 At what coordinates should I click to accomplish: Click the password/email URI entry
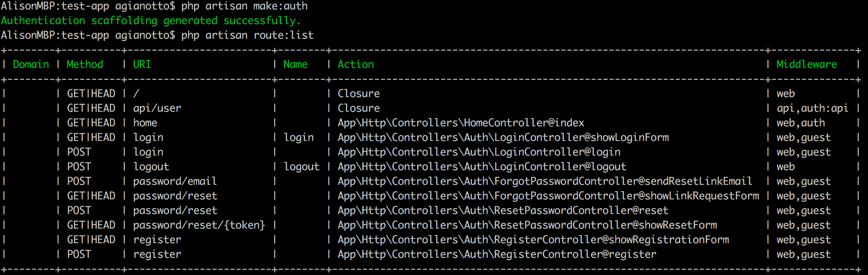coord(175,181)
